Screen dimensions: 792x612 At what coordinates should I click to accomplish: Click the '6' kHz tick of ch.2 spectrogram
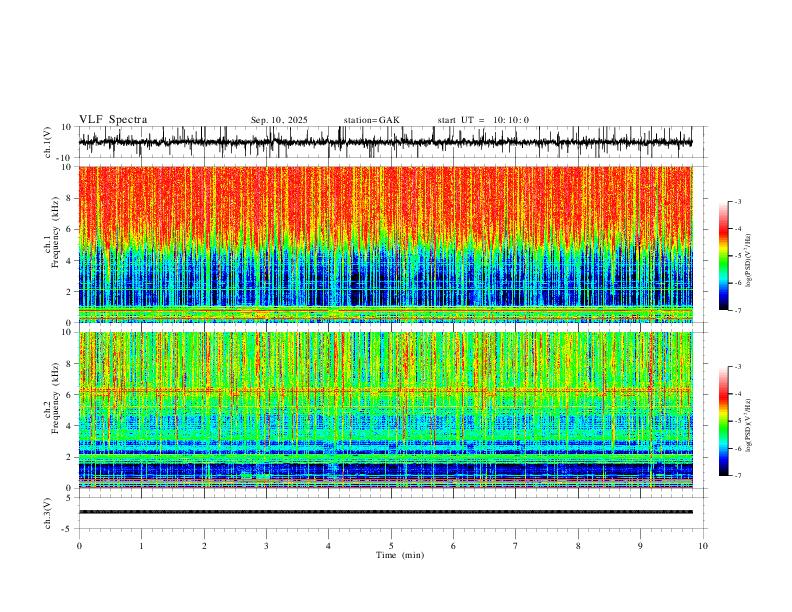(70, 395)
